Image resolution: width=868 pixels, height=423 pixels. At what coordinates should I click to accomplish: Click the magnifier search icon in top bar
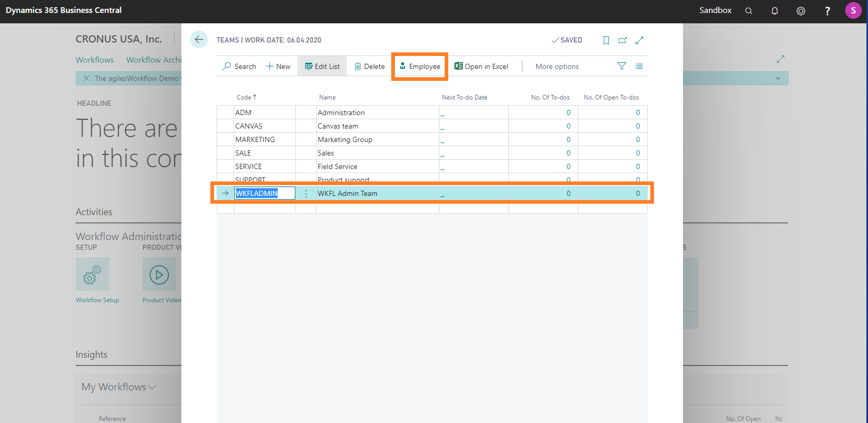(749, 11)
